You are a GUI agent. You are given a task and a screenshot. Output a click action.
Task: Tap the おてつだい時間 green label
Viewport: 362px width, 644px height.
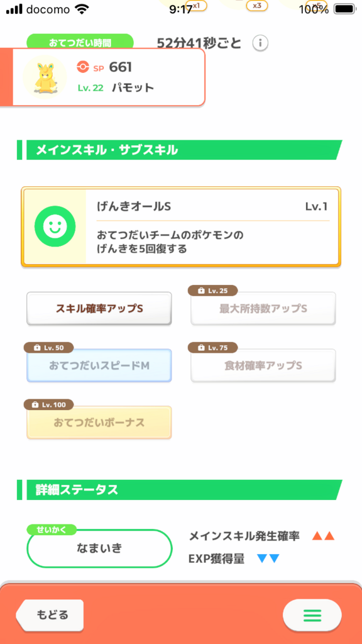80,42
